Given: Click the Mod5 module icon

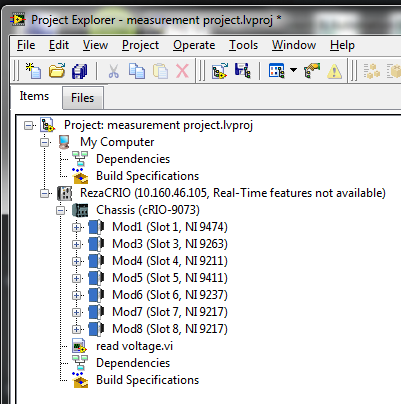Looking at the screenshot, I should tap(97, 278).
